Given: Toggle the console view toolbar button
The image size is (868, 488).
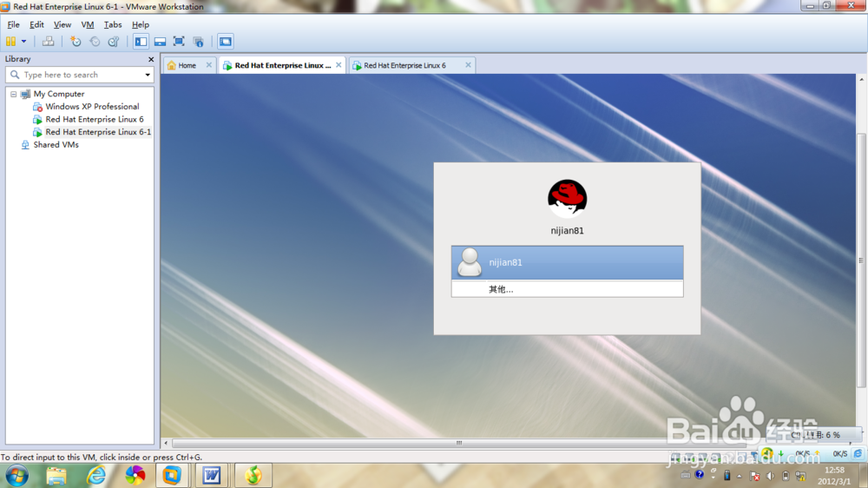Looking at the screenshot, I should coord(226,42).
